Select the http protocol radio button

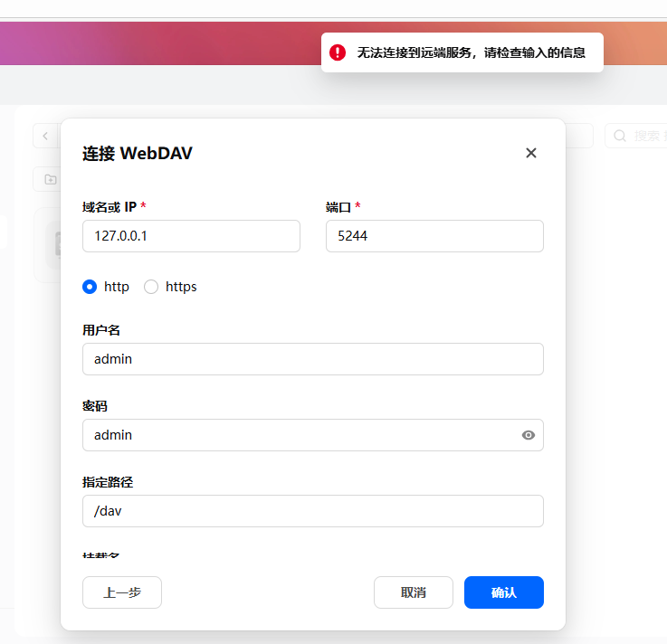click(90, 287)
